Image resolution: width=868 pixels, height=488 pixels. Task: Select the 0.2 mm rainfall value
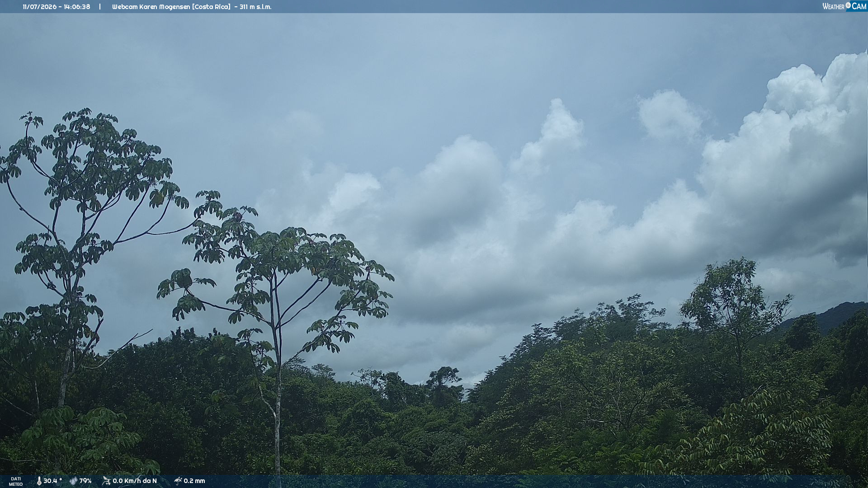pyautogui.click(x=194, y=481)
